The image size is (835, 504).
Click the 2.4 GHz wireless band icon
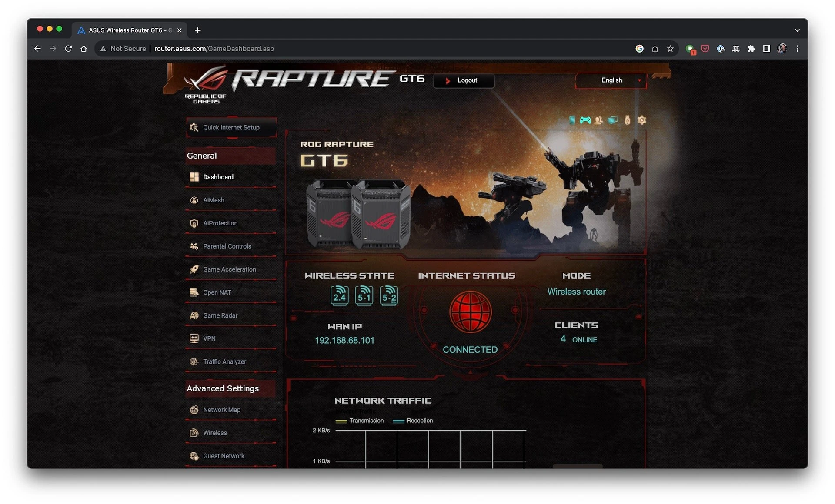[x=339, y=296]
